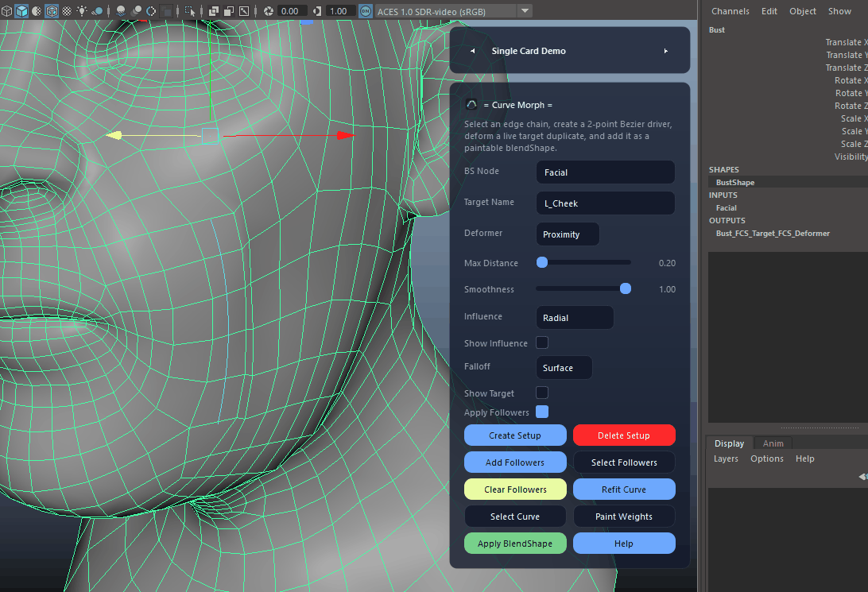The image size is (868, 592).
Task: Select the BustShape node under SHAPES
Action: 735,182
